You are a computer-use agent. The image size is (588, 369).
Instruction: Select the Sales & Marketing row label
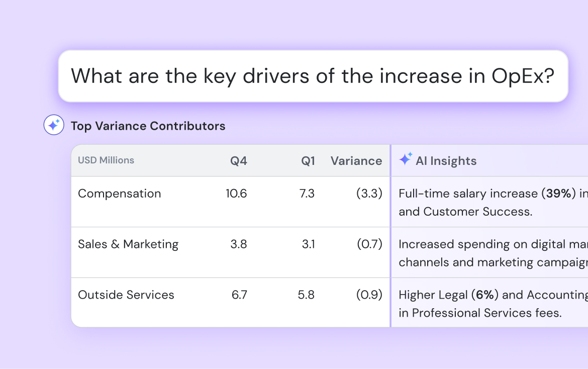click(x=128, y=244)
